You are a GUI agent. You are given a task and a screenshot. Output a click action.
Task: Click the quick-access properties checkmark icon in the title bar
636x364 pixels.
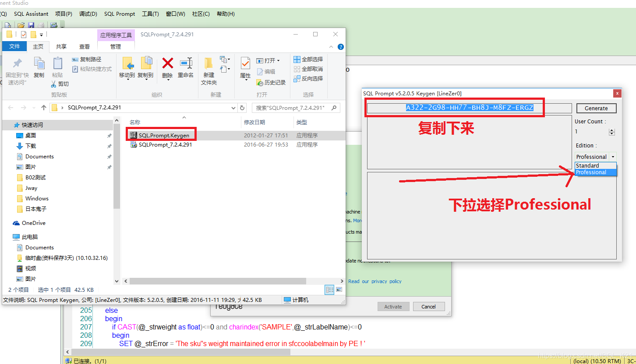coord(24,35)
